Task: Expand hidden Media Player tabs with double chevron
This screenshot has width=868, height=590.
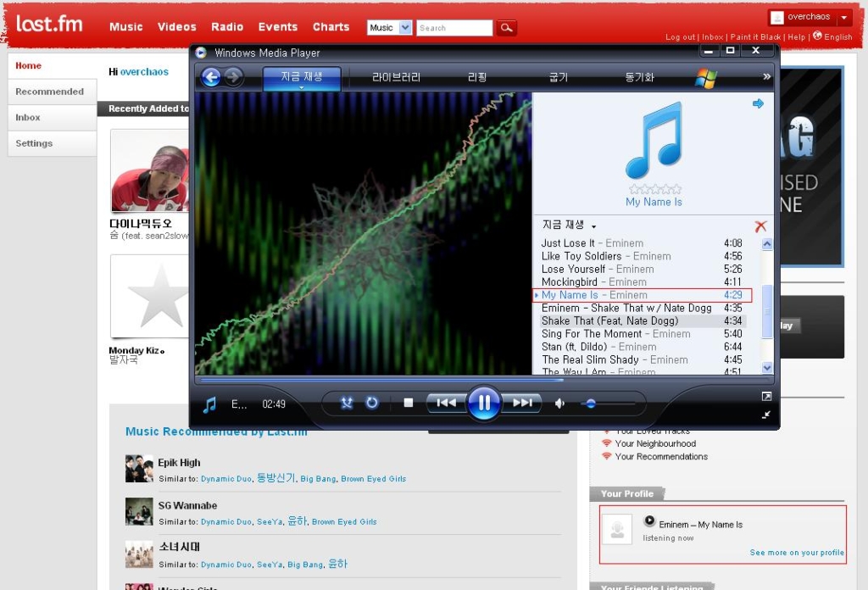Action: point(766,76)
